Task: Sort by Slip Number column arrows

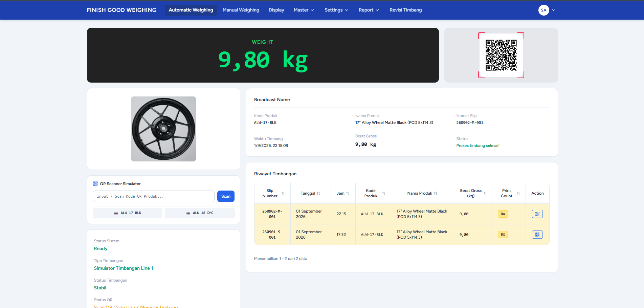Action: tap(283, 193)
